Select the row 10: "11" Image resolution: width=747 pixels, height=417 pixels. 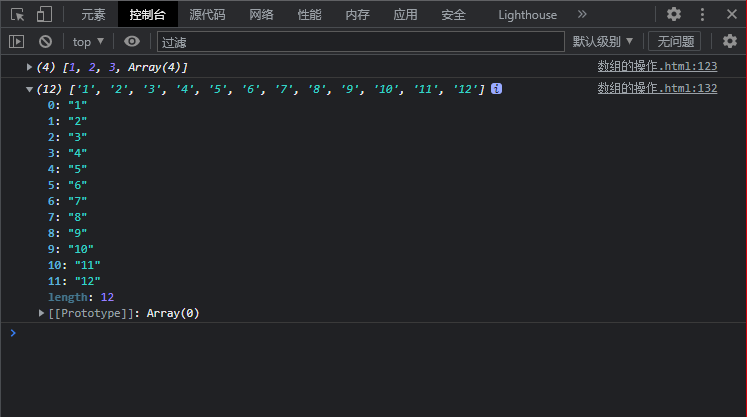click(74, 265)
